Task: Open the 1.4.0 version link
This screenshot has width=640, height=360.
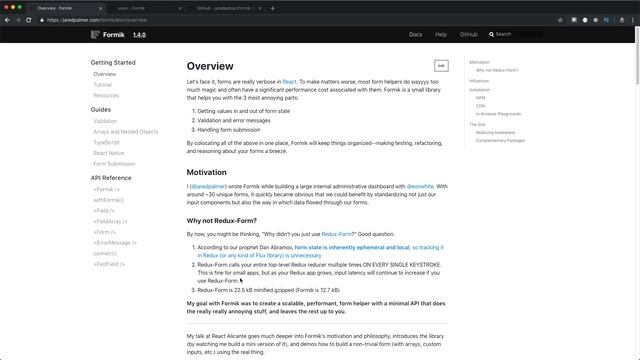Action: point(139,35)
